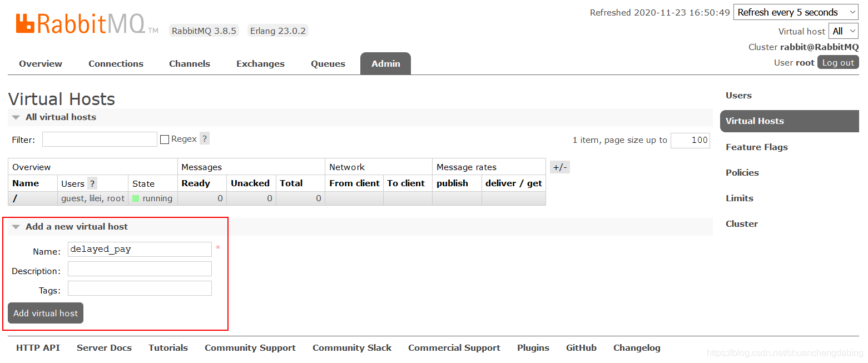The width and height of the screenshot is (868, 363).
Task: Open the Community Slack footer link
Action: (x=352, y=348)
